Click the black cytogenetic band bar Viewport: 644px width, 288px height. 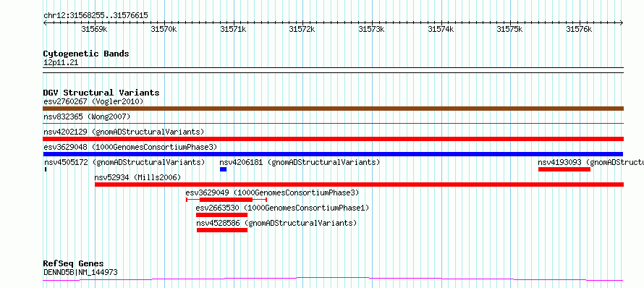[333, 70]
